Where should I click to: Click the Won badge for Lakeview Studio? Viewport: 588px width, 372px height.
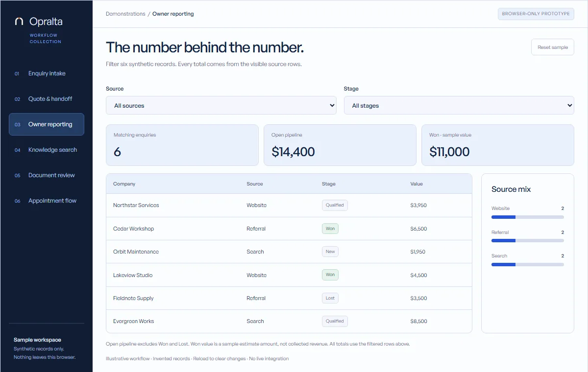pos(330,275)
